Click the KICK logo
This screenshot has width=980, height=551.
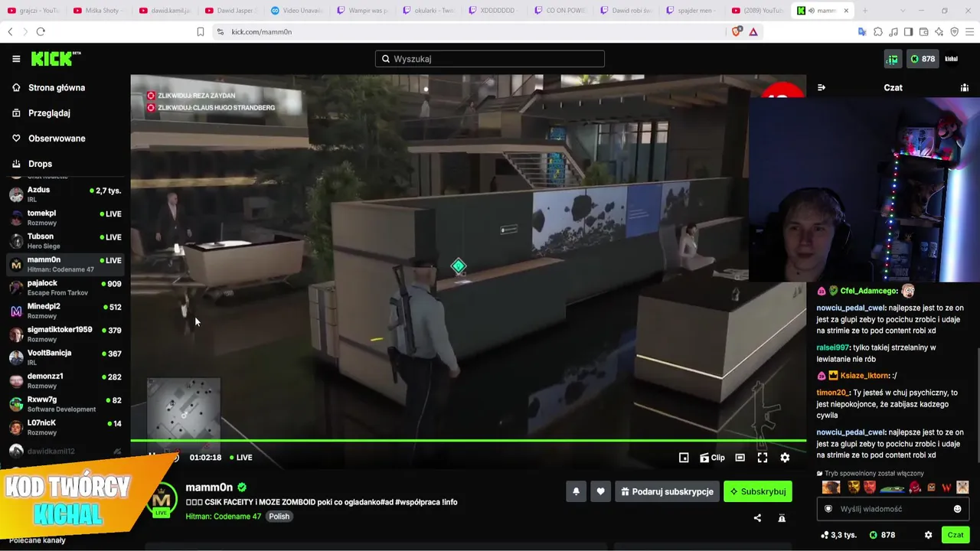56,59
